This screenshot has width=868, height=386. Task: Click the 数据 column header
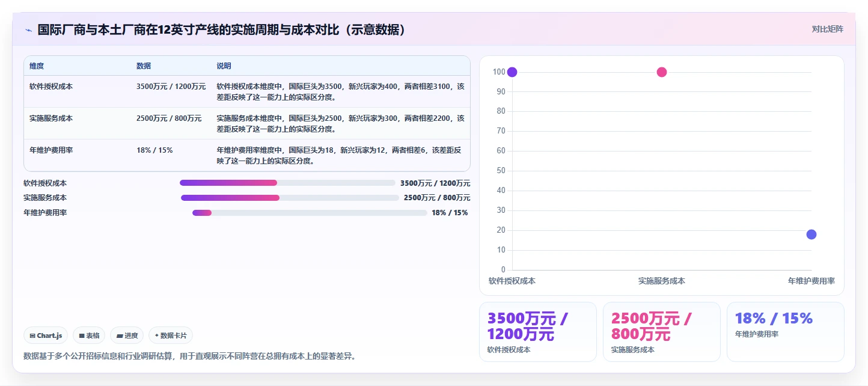(144, 66)
